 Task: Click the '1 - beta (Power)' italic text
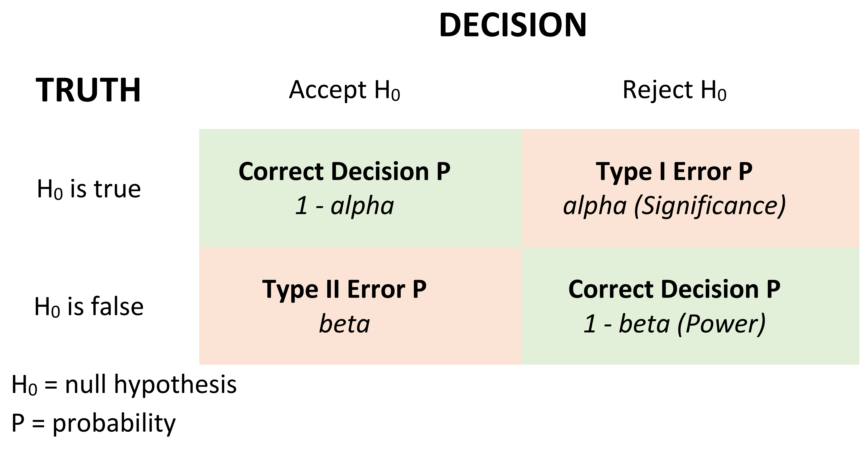pyautogui.click(x=674, y=324)
